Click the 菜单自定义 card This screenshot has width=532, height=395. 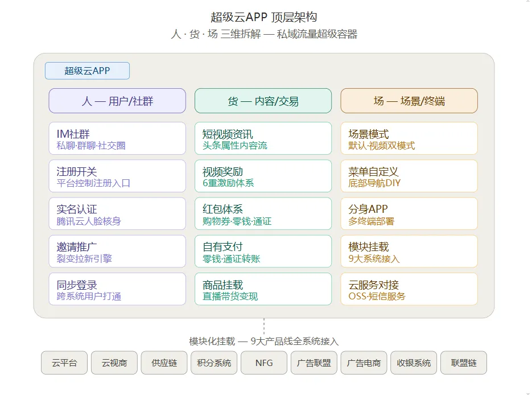(x=409, y=176)
